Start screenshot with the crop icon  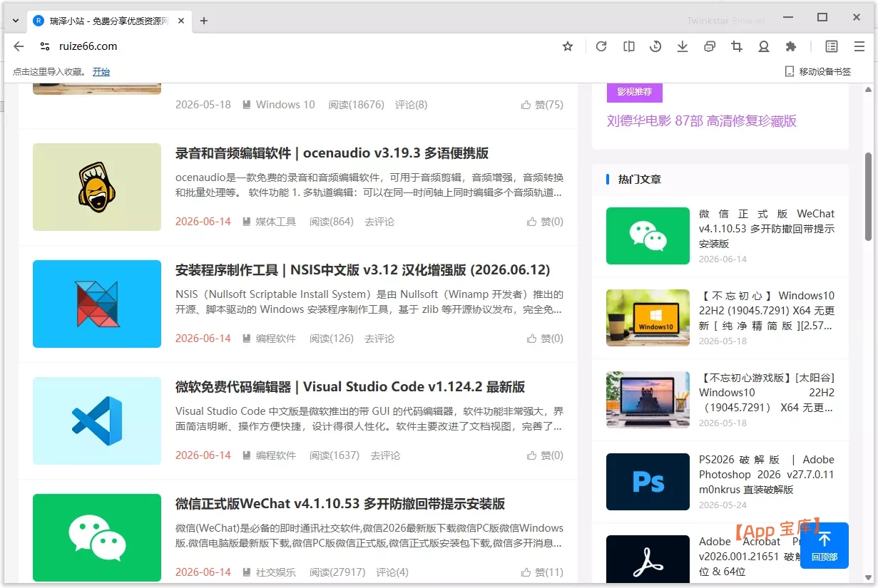pos(737,46)
